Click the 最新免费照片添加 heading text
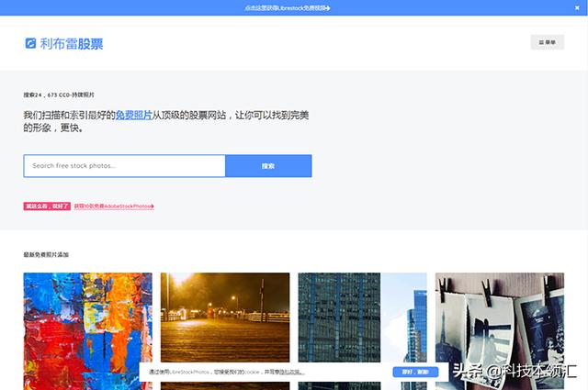Screen dimensions: 588x390 coord(46,255)
